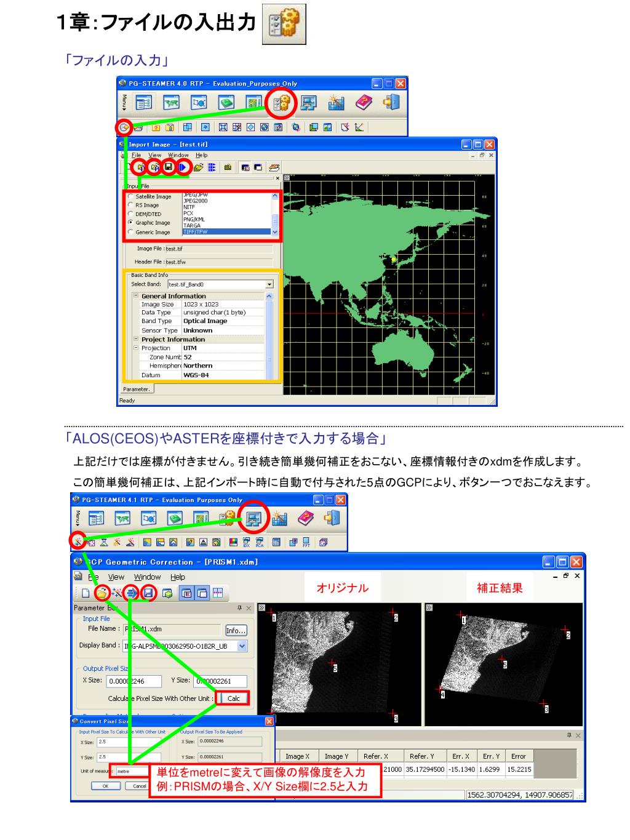Open Window menu in GCP Geometric Correction
The width and height of the screenshot is (630, 840).
148,577
